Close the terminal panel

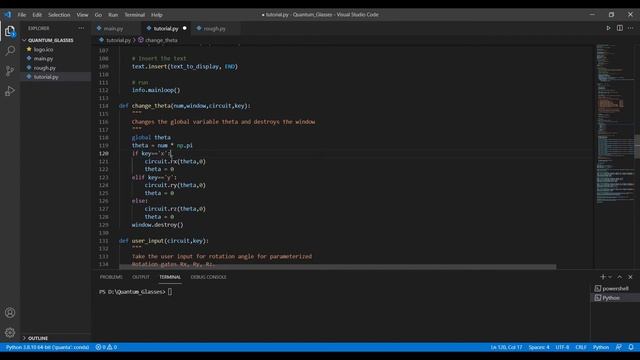pyautogui.click(x=630, y=277)
